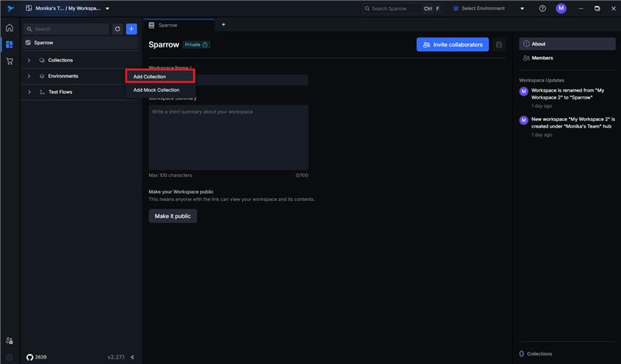Click the New workspace created update entry
Screen dimensions: 621x364
pyautogui.click(x=567, y=127)
